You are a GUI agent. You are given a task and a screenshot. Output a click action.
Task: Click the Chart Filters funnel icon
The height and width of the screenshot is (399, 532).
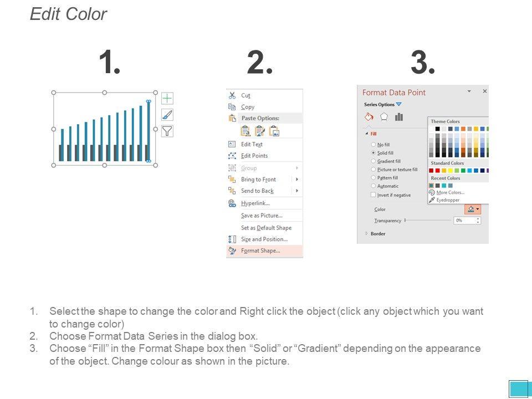tap(167, 131)
